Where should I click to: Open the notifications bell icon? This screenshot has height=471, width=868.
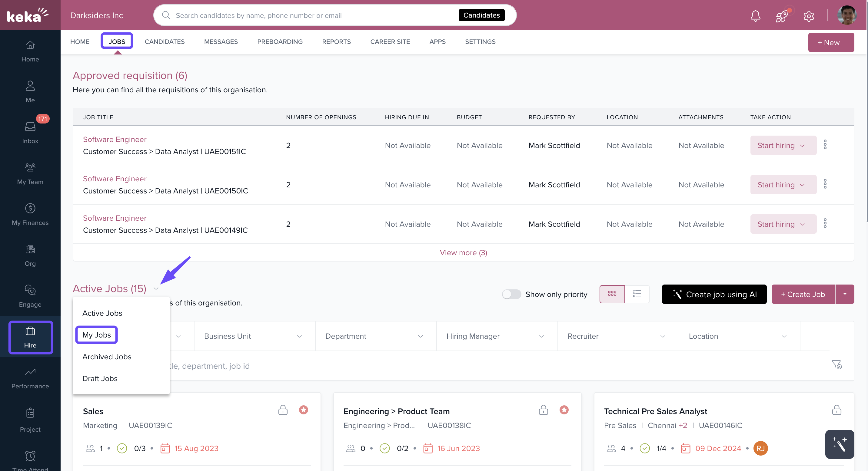[x=755, y=15]
